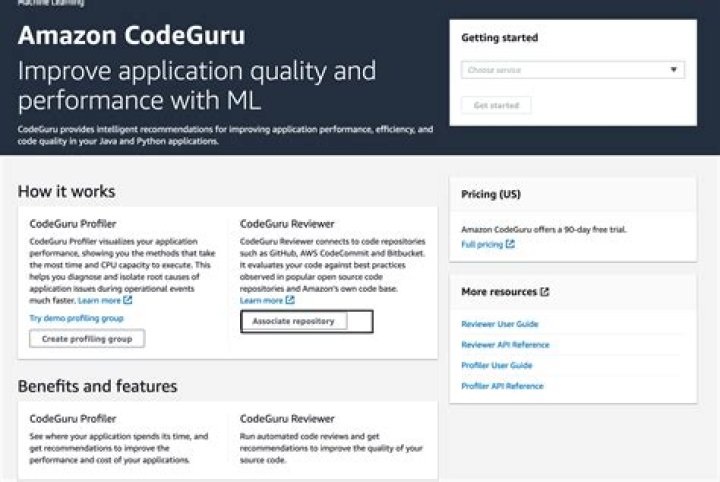Click external icon beside More resources heading

click(x=545, y=292)
